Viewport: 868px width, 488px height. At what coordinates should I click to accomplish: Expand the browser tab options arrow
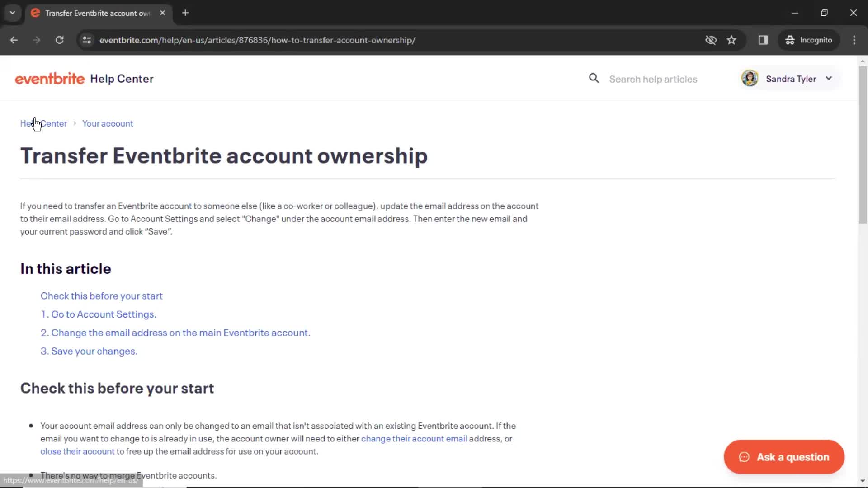13,13
